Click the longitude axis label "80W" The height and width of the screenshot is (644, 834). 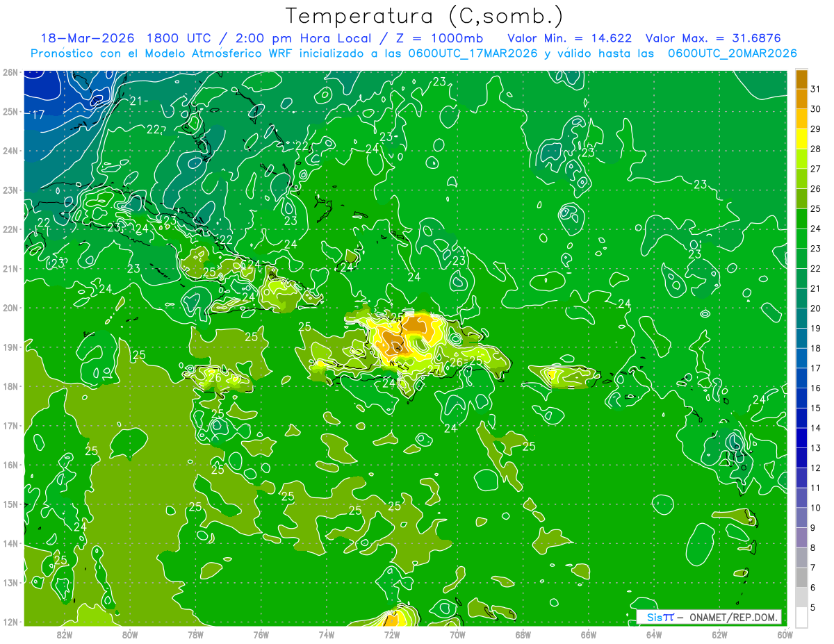130,634
